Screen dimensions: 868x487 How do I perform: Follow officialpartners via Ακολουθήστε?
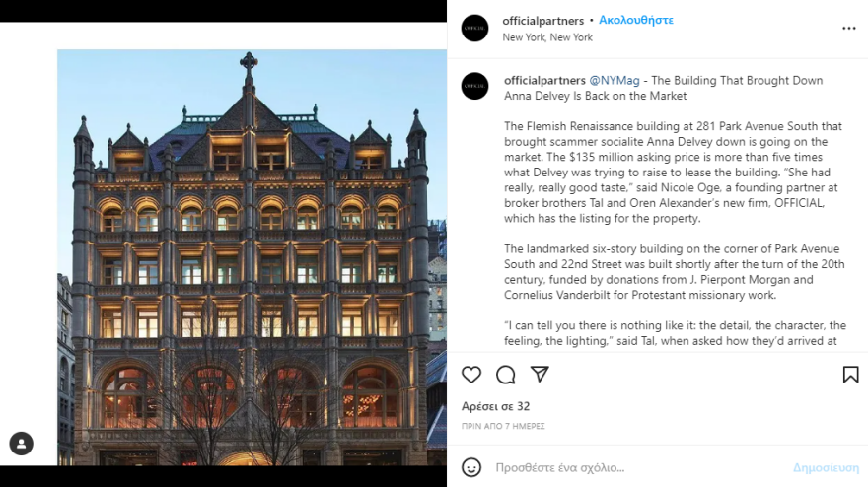(x=636, y=21)
